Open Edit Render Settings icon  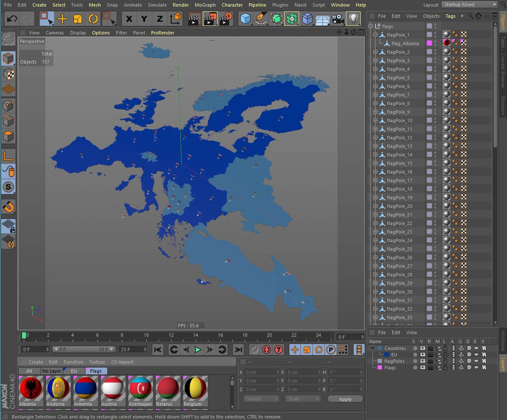click(226, 18)
